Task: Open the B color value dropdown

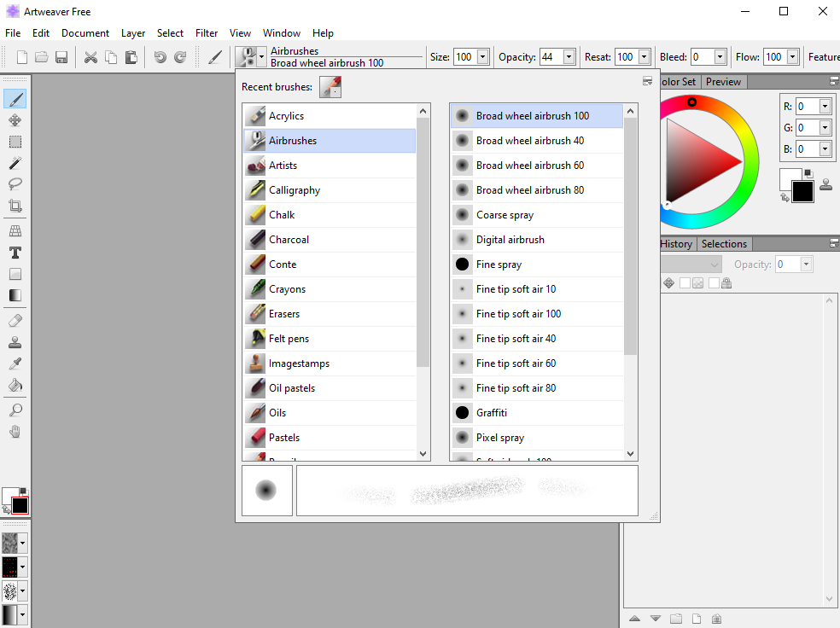Action: pyautogui.click(x=825, y=149)
